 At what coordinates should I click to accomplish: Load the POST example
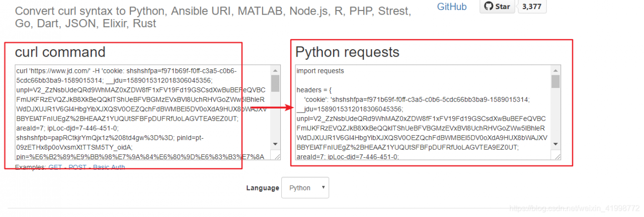click(x=78, y=167)
